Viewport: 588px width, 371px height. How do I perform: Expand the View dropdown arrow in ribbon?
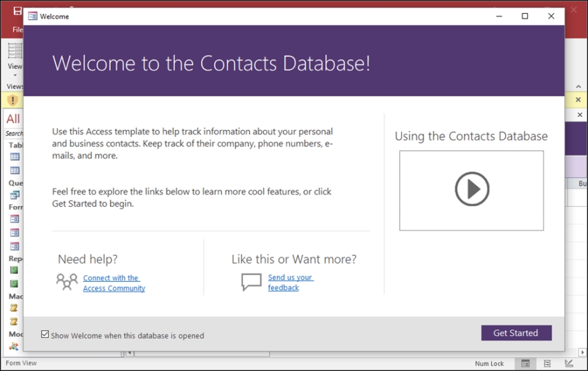15,75
